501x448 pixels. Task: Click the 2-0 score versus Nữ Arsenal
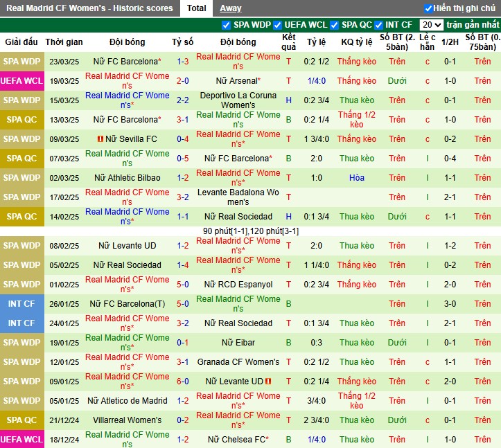[x=183, y=81]
